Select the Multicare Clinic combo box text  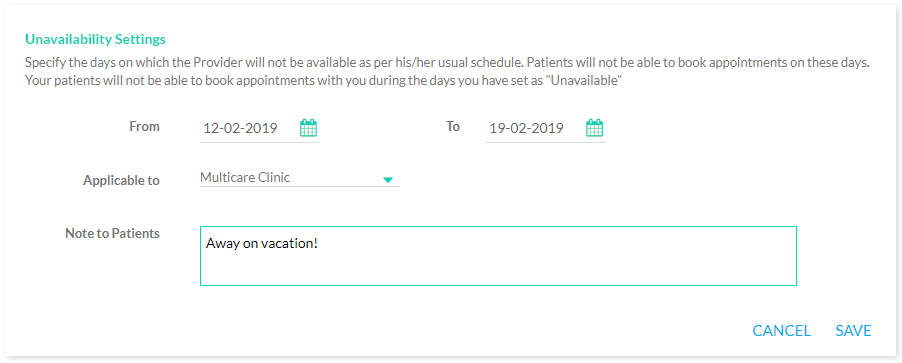[x=245, y=178]
